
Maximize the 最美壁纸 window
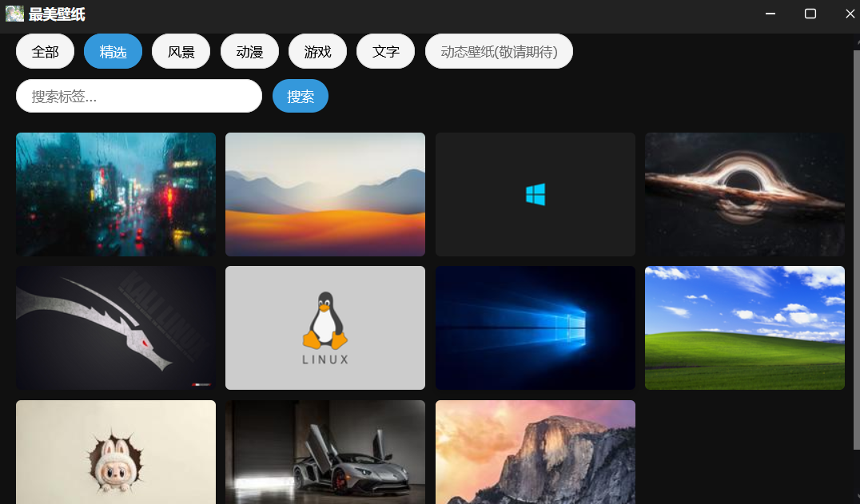coord(810,14)
